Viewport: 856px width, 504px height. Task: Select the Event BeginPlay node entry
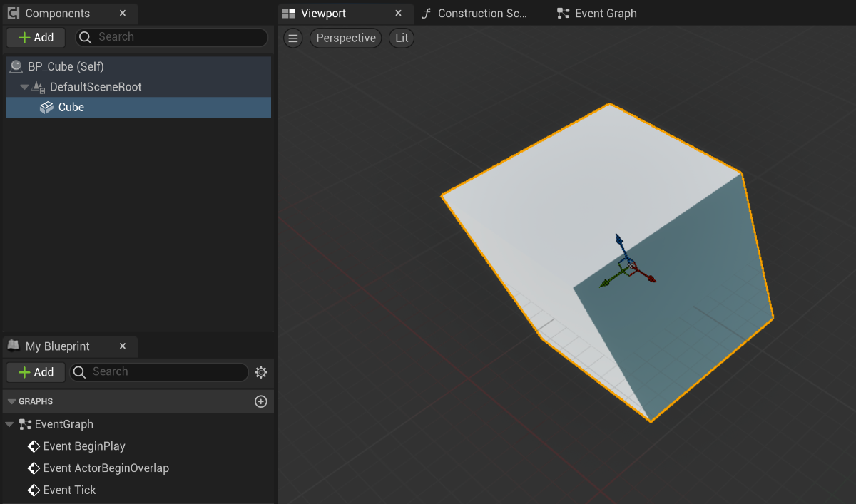[83, 446]
